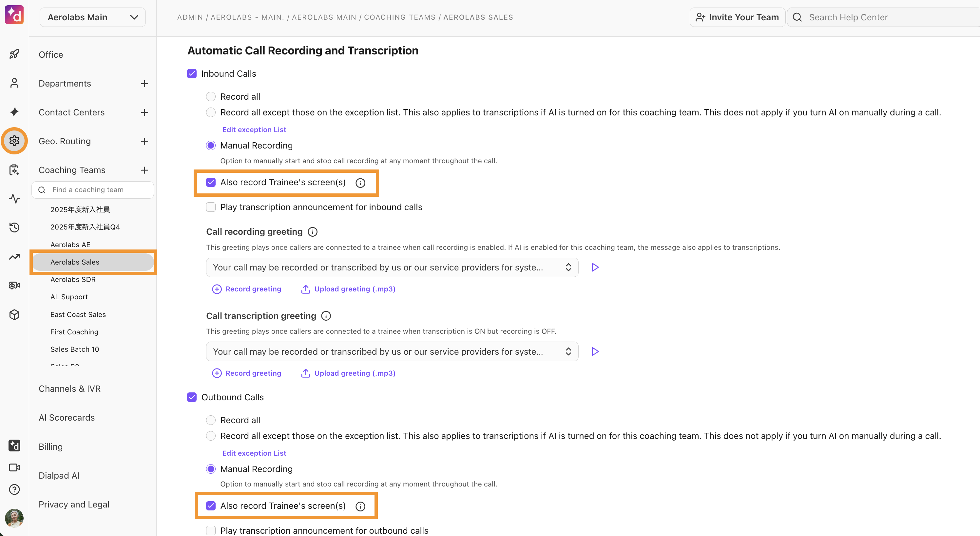Enable Play transcription announcement for inbound calls
The height and width of the screenshot is (536, 980).
211,207
